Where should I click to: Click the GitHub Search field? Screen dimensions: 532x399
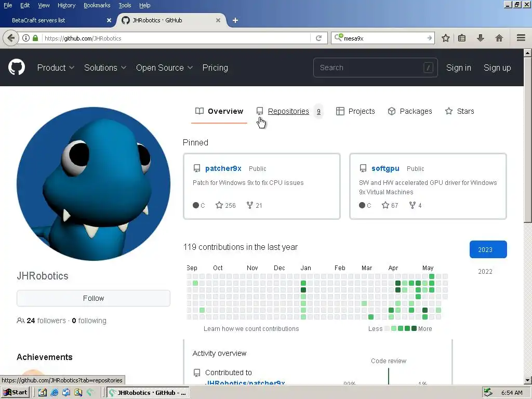tap(375, 68)
